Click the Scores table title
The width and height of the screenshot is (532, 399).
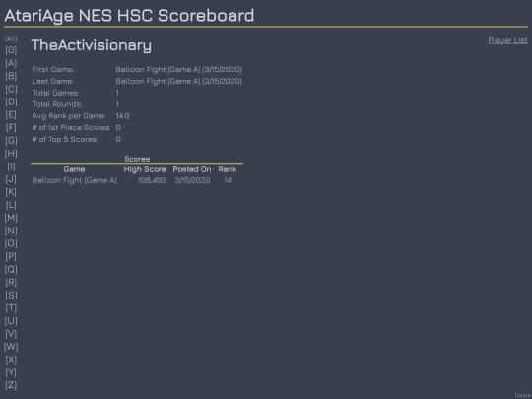coord(137,159)
